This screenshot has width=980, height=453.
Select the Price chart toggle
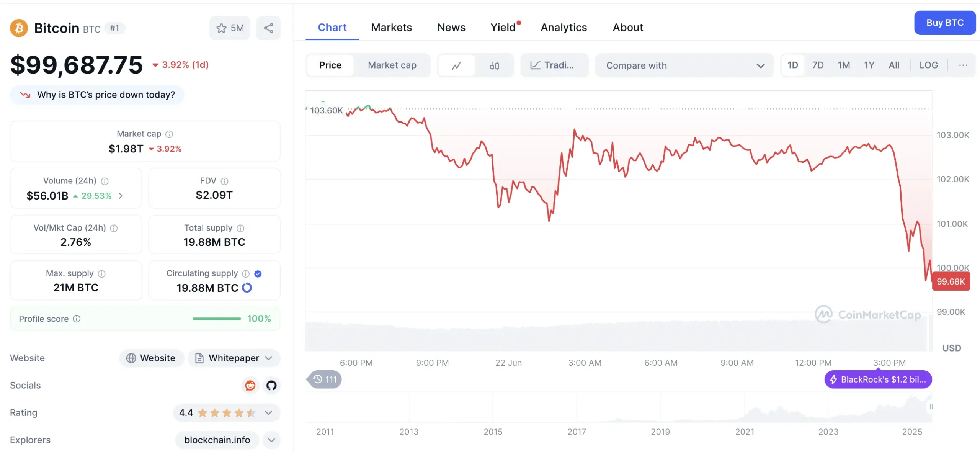[x=330, y=65]
